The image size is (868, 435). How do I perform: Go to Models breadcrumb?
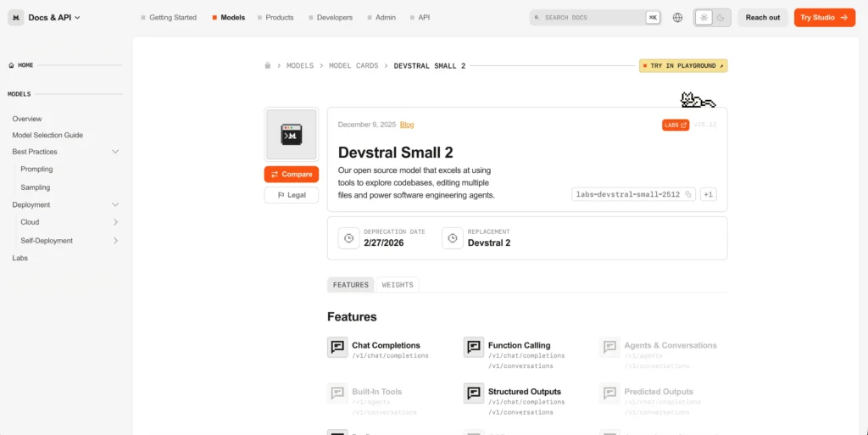click(x=300, y=66)
